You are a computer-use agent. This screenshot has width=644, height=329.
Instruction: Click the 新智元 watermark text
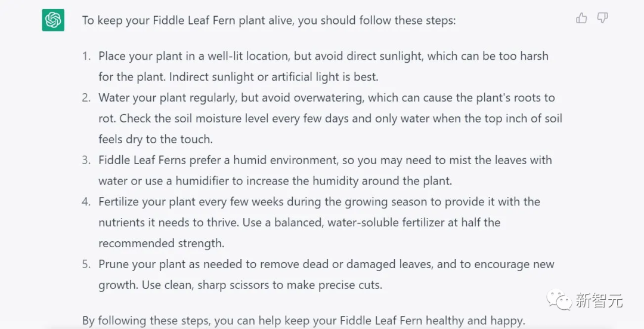[599, 300]
